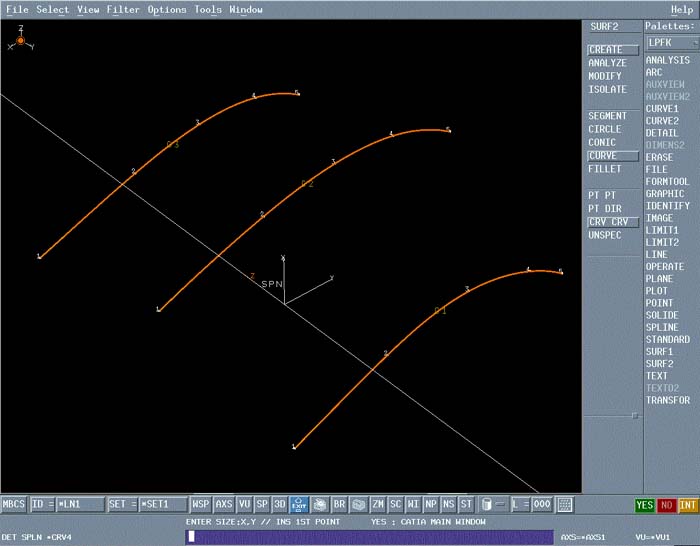Open the File menu
This screenshot has width=700, height=546.
[17, 9]
